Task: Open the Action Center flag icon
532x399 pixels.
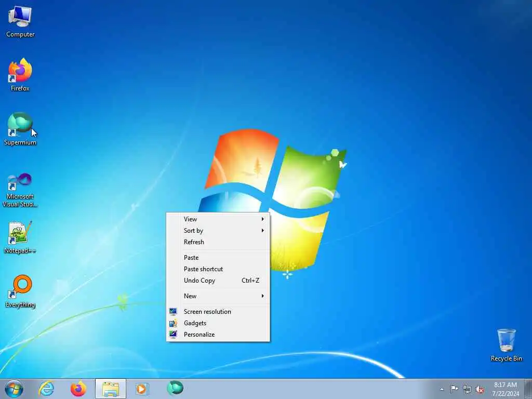Action: click(454, 389)
